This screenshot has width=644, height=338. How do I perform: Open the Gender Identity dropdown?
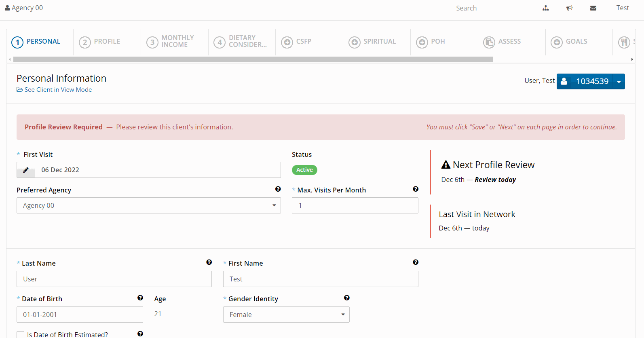pos(286,315)
